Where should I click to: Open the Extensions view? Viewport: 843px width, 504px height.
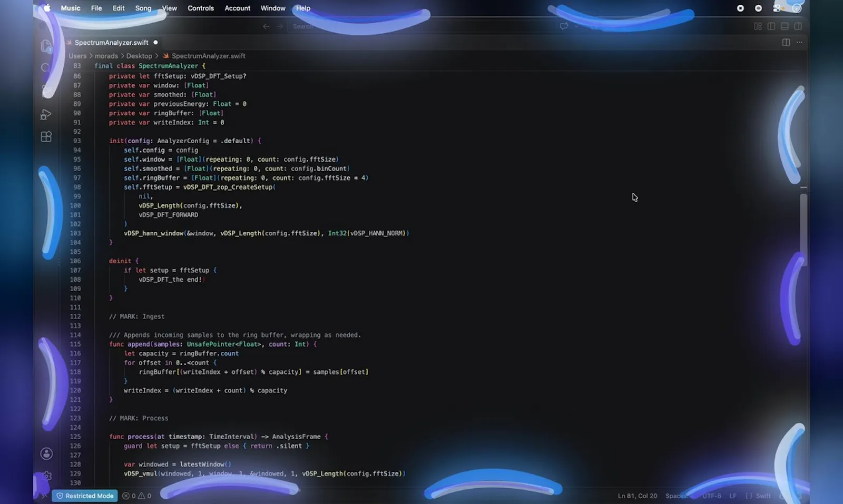tap(46, 136)
